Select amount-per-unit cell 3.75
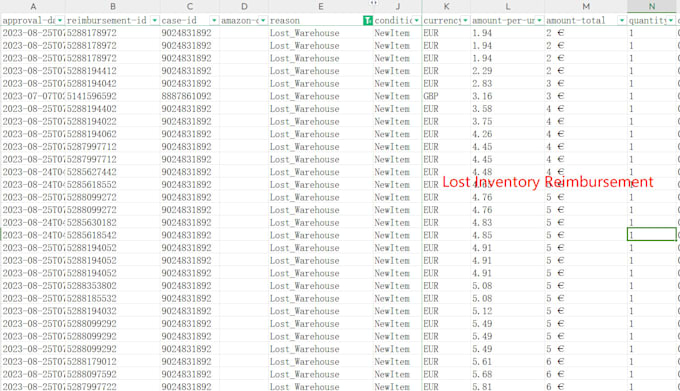 507,121
